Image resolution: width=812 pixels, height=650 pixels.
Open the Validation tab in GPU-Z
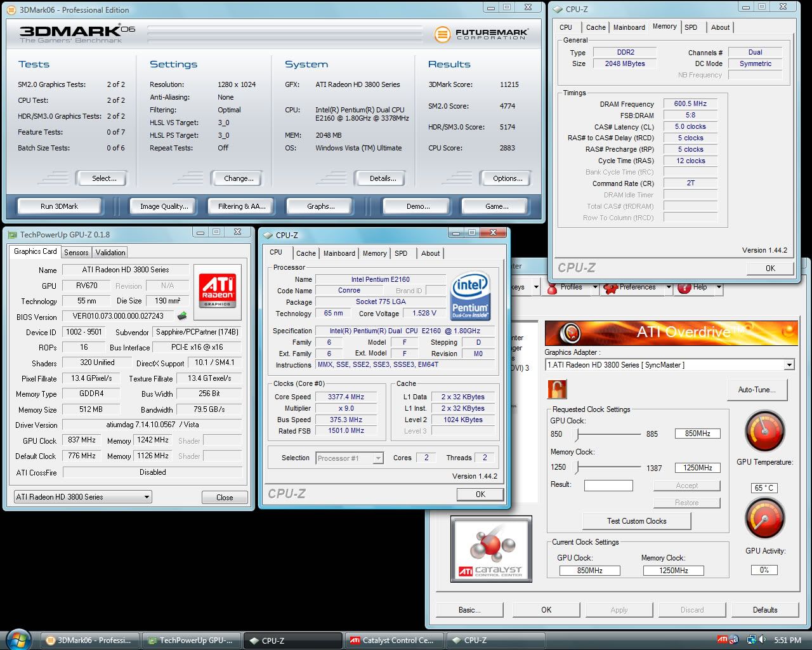click(x=110, y=252)
